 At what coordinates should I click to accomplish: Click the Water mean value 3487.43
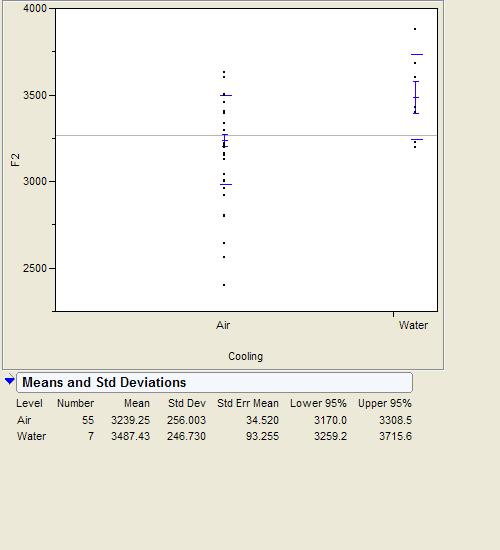131,436
